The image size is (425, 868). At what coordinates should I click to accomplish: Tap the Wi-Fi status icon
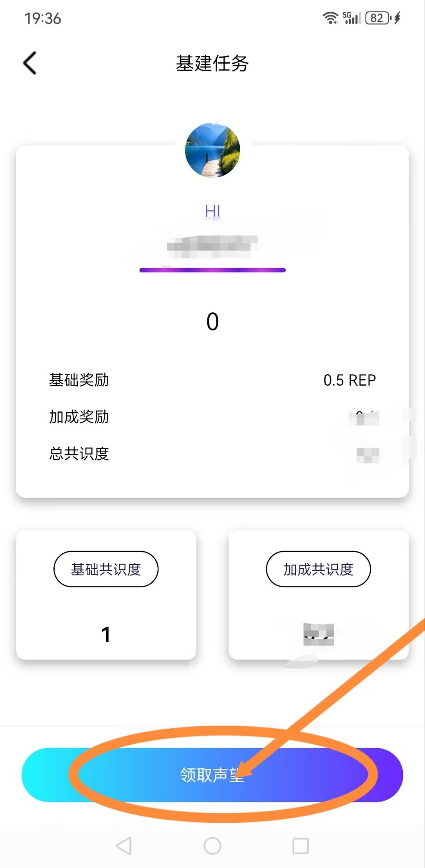(330, 18)
